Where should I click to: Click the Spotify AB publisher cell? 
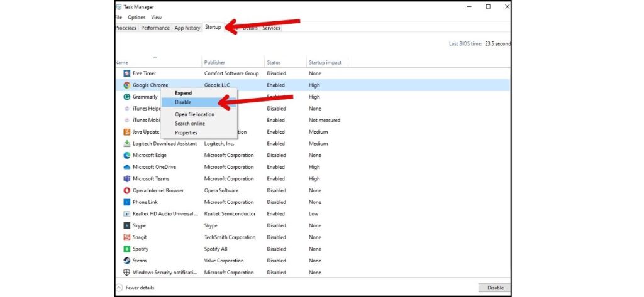216,249
